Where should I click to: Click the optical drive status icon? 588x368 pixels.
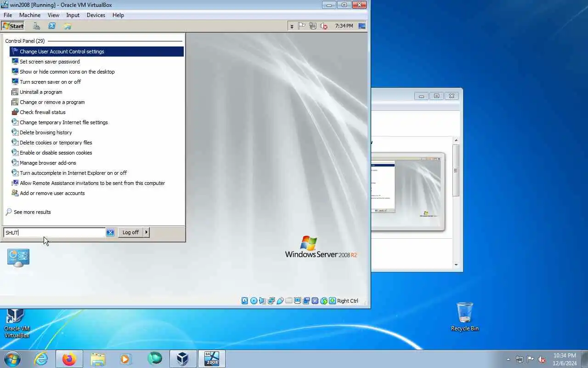(x=254, y=301)
